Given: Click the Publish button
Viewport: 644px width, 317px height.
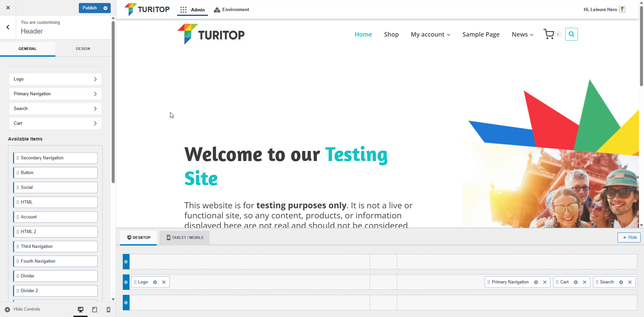Looking at the screenshot, I should (90, 8).
